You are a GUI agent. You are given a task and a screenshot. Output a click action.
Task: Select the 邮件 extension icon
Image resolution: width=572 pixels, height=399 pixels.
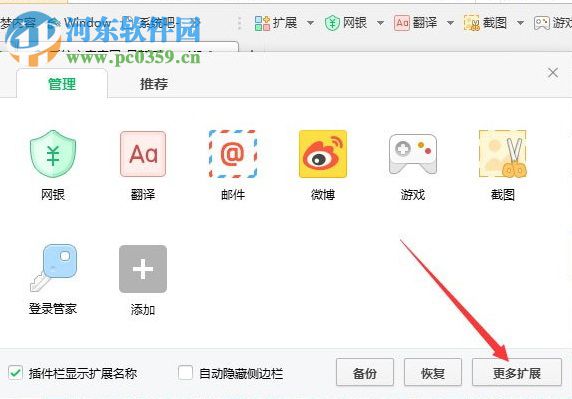(233, 154)
